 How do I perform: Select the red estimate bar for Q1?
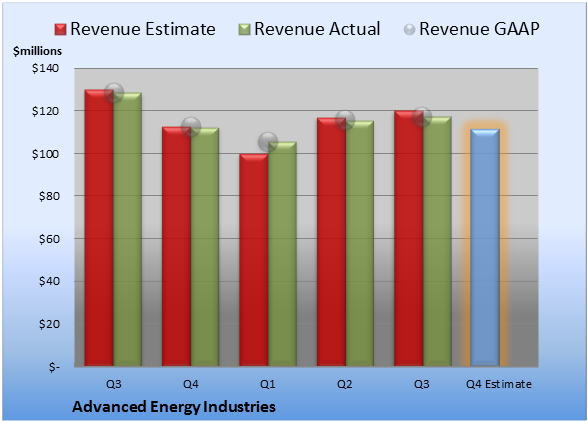coord(254,260)
